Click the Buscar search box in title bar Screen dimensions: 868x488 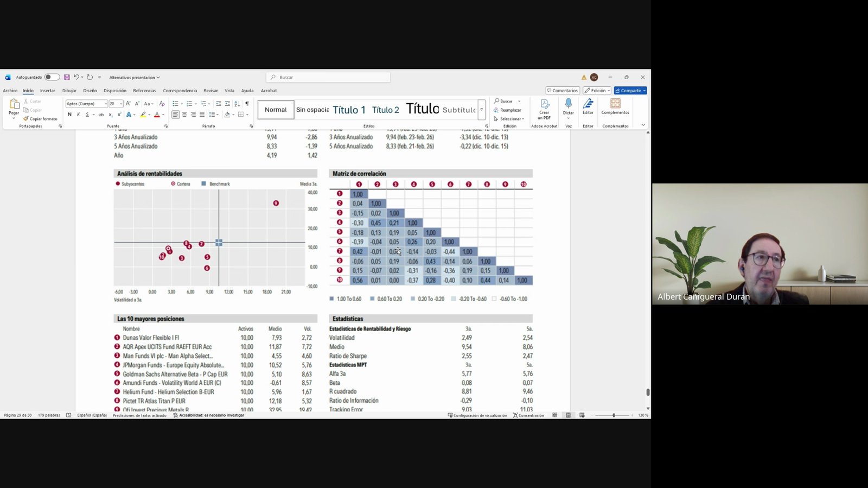click(328, 78)
